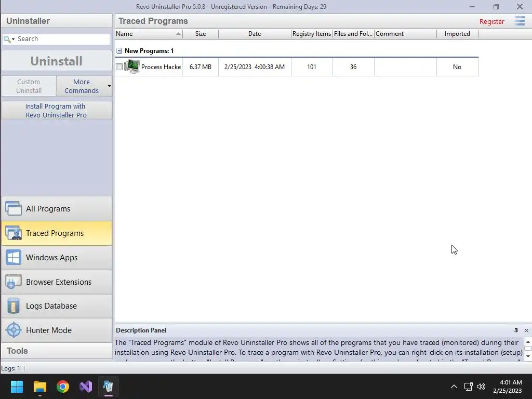Collapse the New Programs group

[119, 51]
